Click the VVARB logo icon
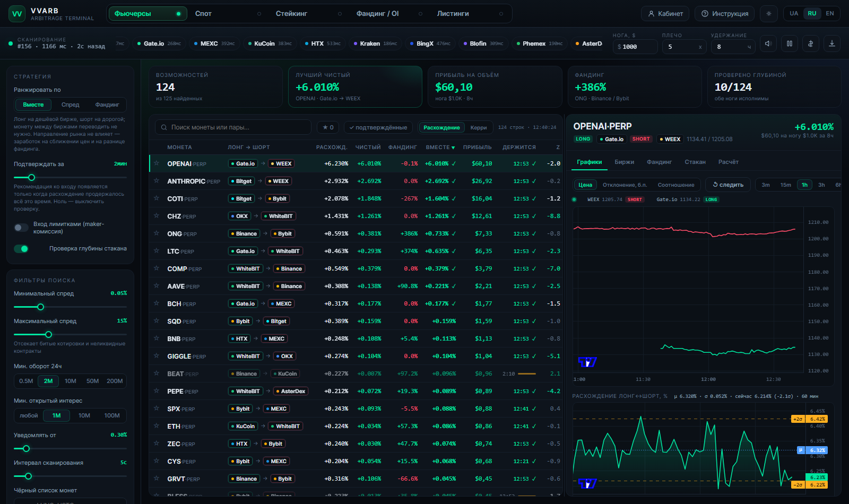This screenshot has width=849, height=504. click(17, 14)
